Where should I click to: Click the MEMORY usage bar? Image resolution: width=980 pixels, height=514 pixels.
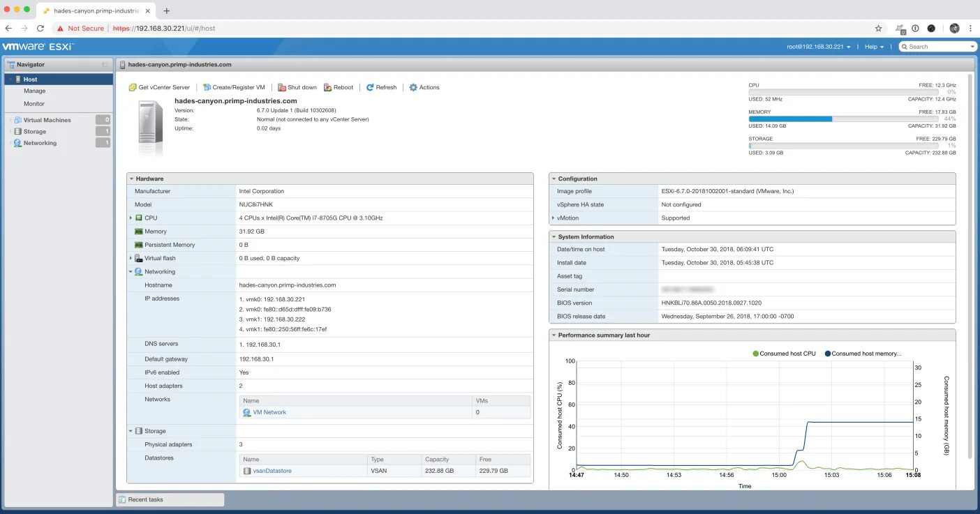coord(845,119)
